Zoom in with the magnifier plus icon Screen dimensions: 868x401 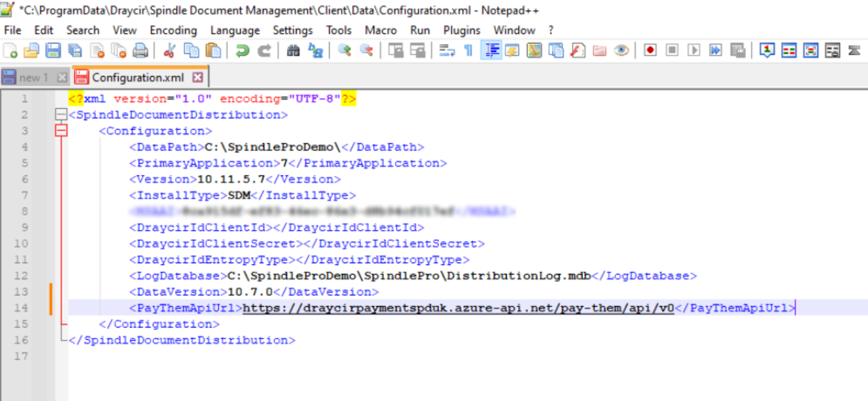click(x=344, y=50)
